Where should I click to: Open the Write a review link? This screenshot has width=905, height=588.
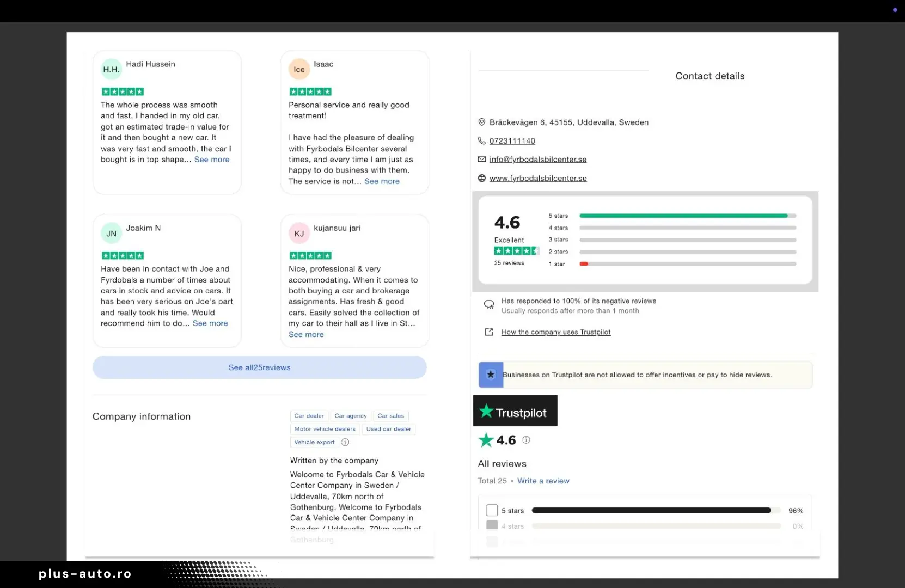tap(543, 481)
